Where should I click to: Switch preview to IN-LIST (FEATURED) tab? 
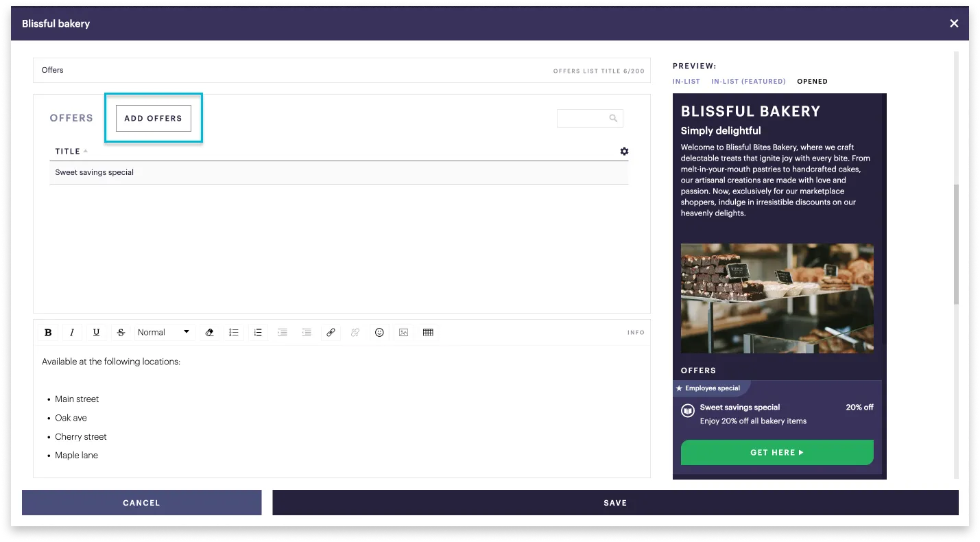click(749, 82)
